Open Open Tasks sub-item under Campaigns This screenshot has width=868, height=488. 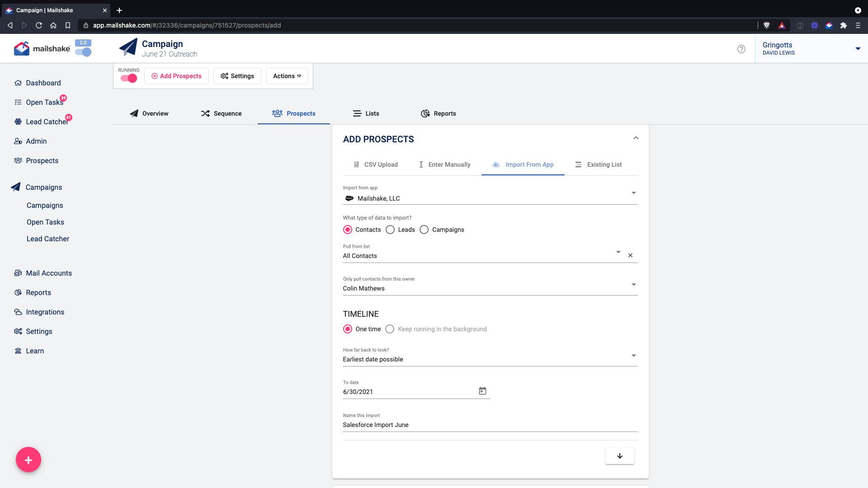pos(45,222)
